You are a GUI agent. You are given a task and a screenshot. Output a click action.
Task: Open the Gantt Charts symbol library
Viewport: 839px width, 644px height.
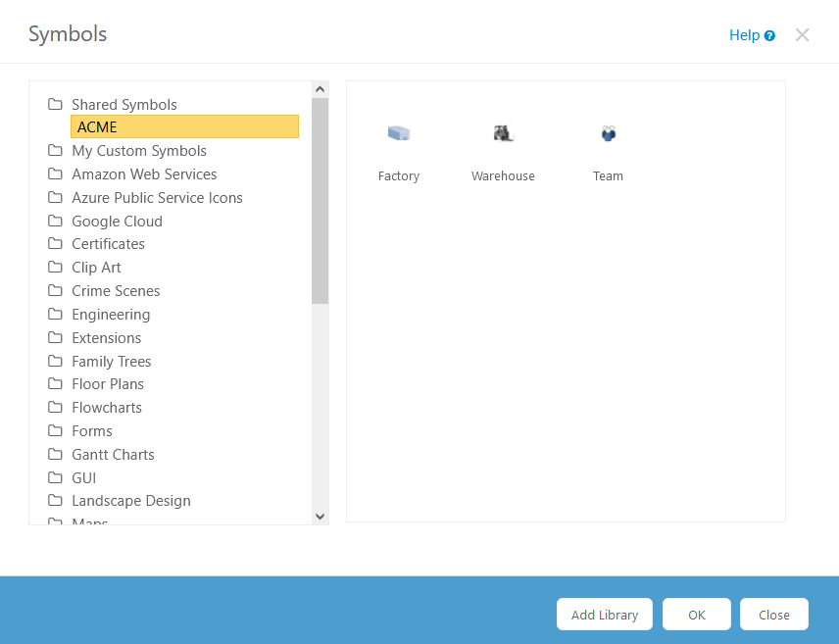click(113, 454)
